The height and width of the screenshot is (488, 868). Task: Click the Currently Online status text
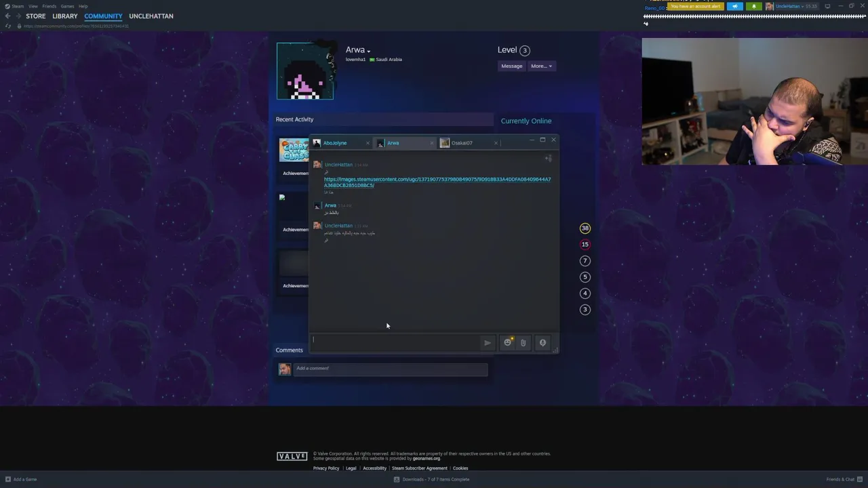pos(526,121)
